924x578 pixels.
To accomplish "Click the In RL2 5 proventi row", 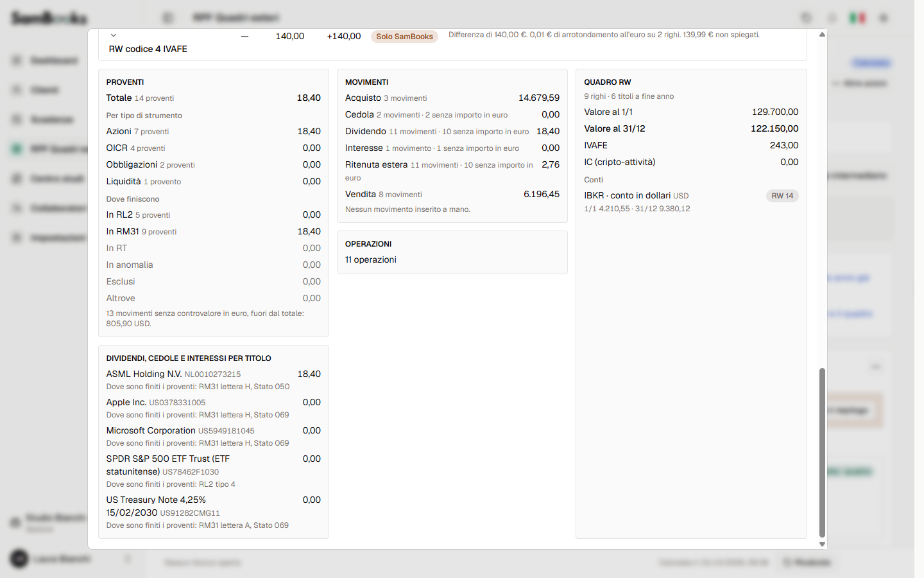I will tap(214, 215).
